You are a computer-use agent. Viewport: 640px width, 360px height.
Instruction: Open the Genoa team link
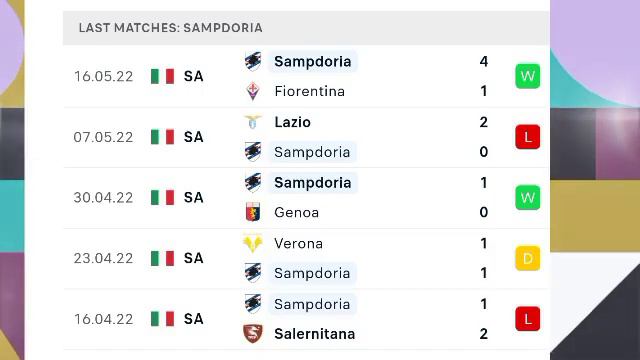click(296, 212)
